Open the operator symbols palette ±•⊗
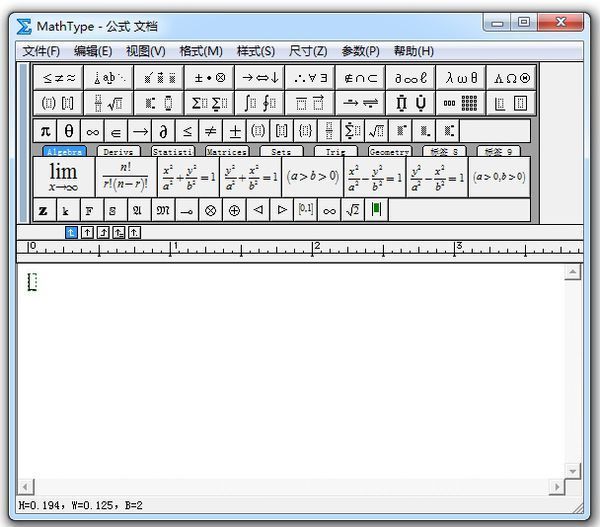Image resolution: width=600 pixels, height=527 pixels. point(209,78)
